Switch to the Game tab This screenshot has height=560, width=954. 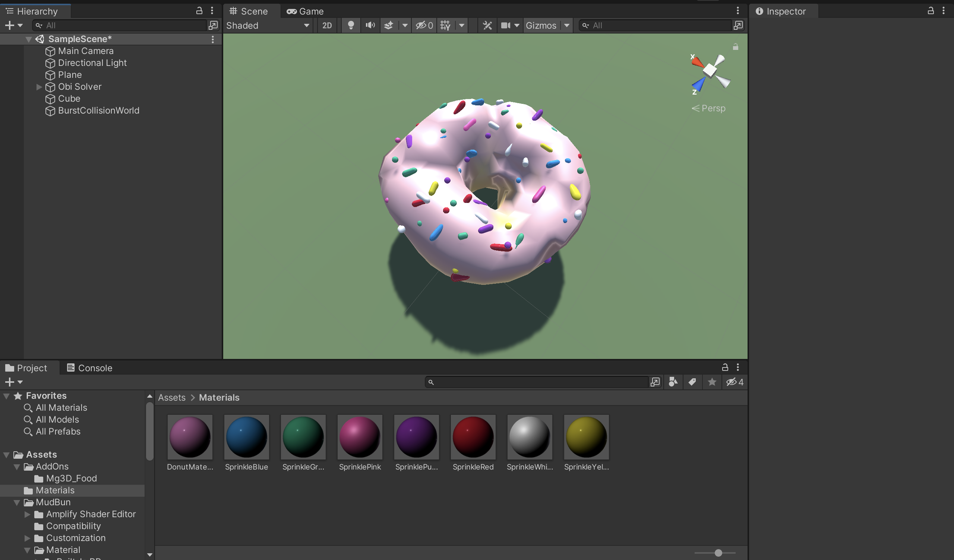(x=306, y=11)
